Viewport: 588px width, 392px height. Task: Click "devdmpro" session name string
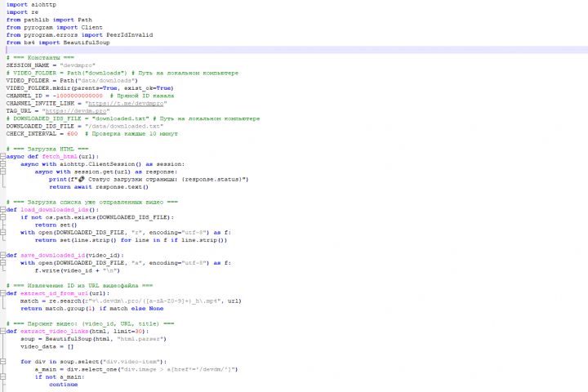(x=78, y=65)
